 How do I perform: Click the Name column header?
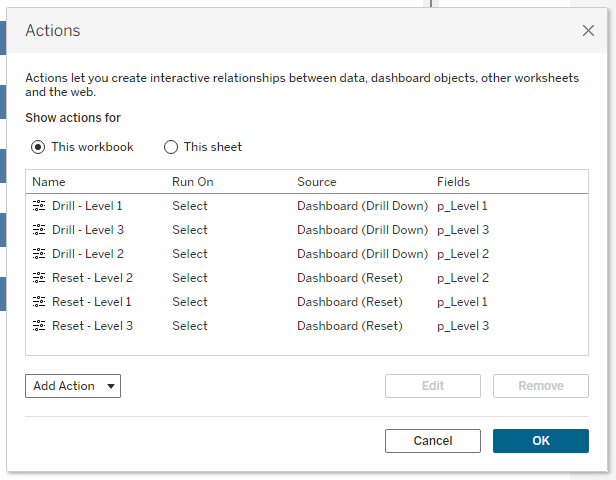[x=49, y=182]
